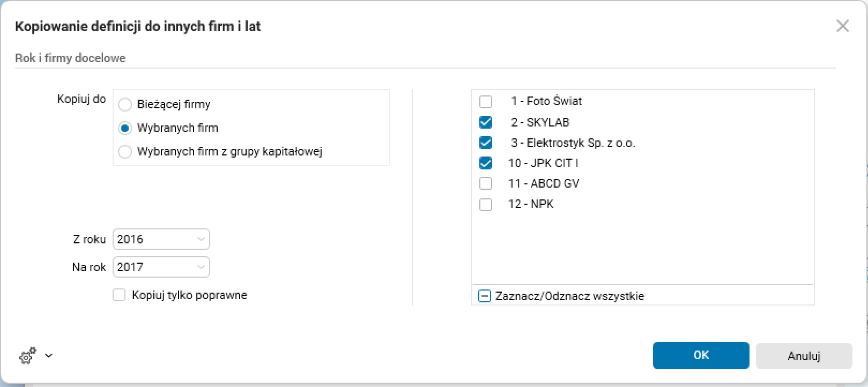Confirm copying with the OK button
Image resolution: width=868 pixels, height=387 pixels.
pos(701,355)
